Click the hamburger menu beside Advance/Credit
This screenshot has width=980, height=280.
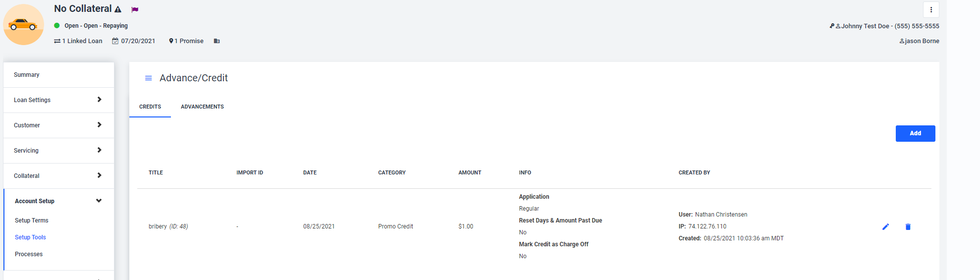tap(148, 78)
